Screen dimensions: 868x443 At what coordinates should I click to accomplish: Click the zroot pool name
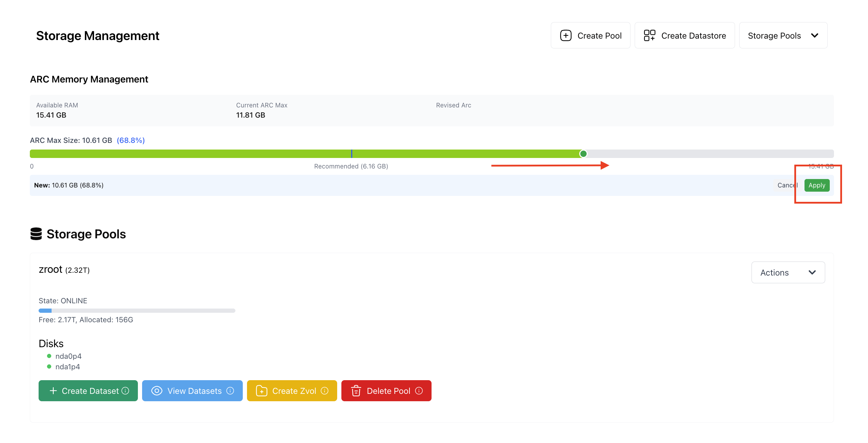pyautogui.click(x=51, y=269)
